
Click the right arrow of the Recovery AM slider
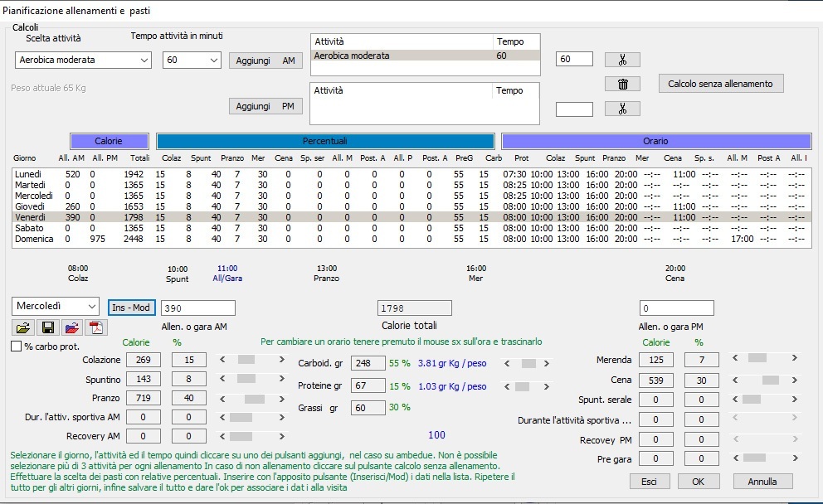282,436
